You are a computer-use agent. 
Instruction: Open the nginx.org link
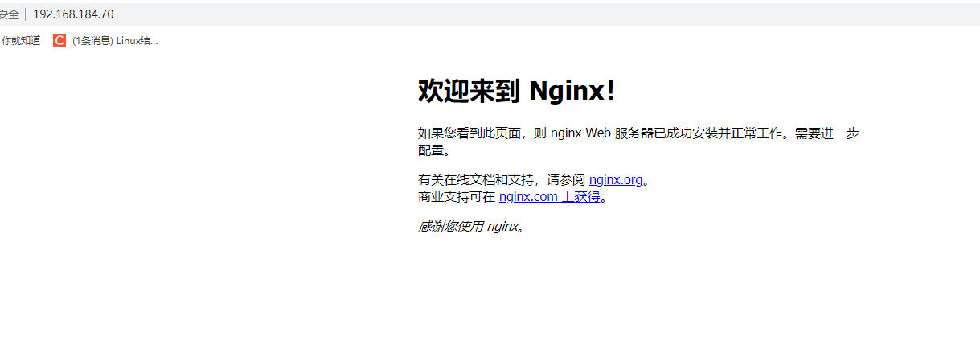616,180
